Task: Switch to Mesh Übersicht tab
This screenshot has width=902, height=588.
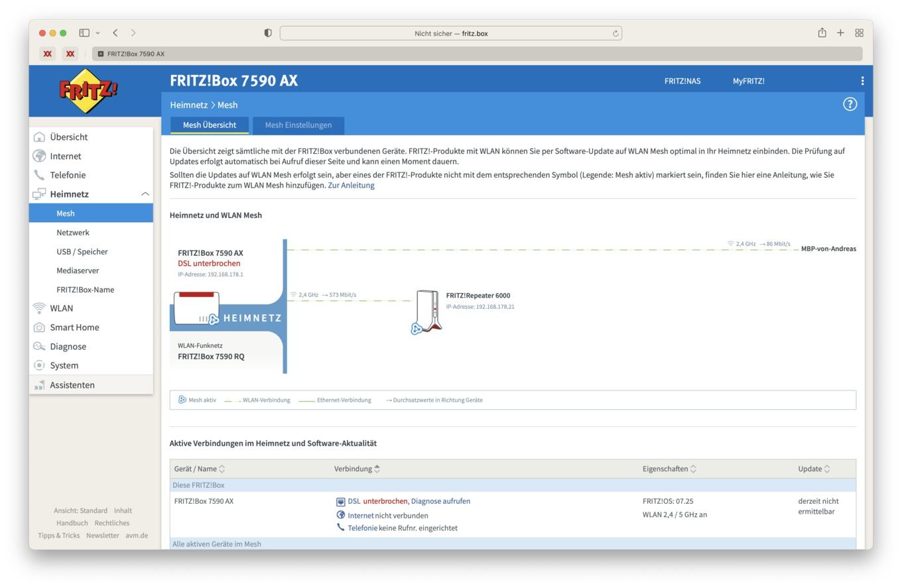Action: tap(210, 125)
